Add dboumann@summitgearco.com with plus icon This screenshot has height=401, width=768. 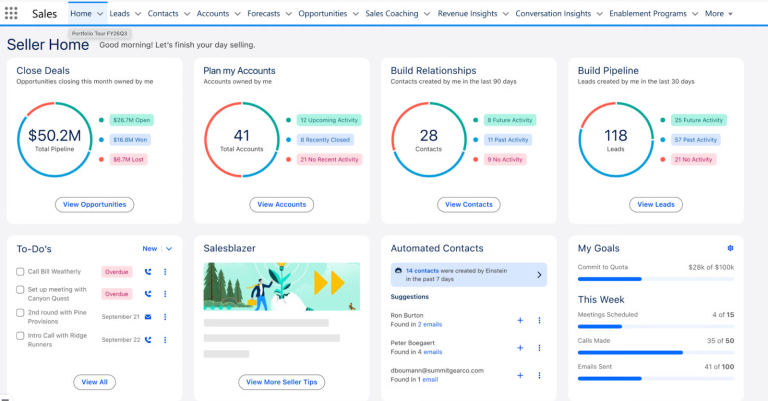(520, 375)
